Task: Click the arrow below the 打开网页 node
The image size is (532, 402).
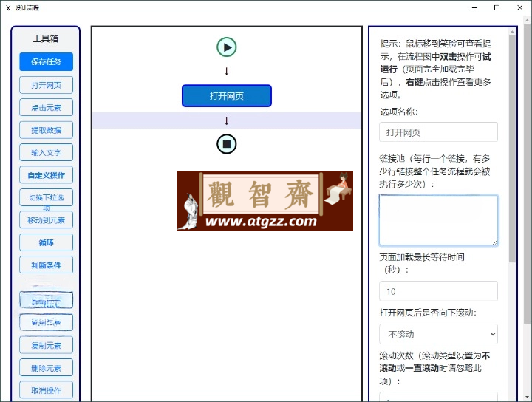Action: (x=227, y=120)
